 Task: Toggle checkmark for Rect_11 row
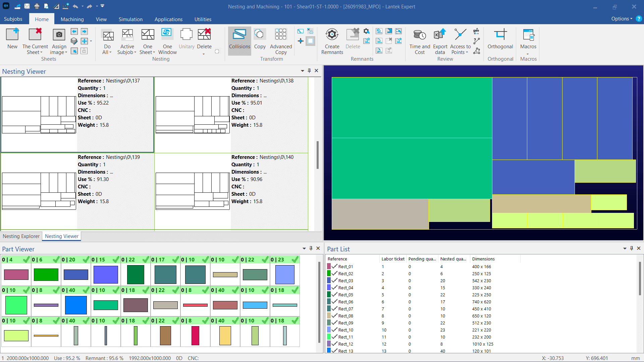tap(334, 337)
